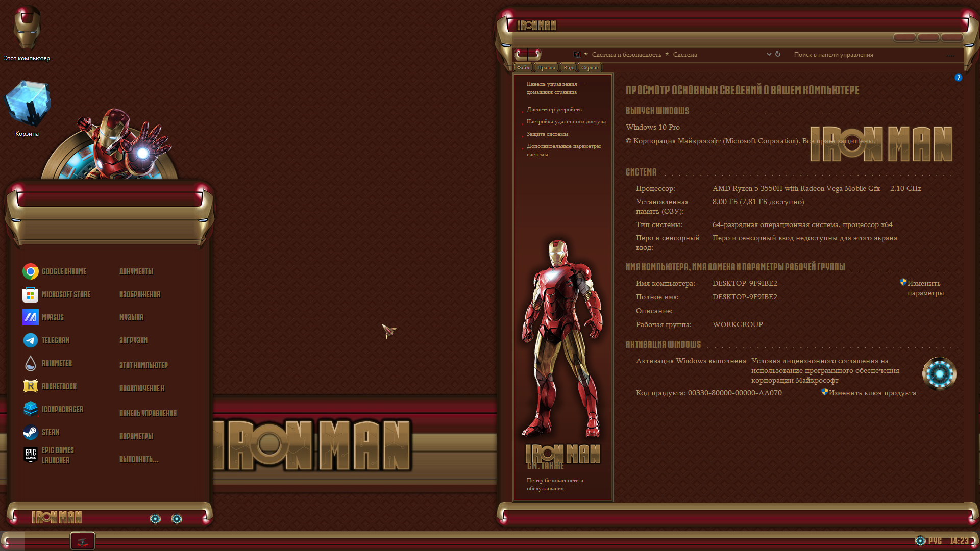Open Epic Games Launcher
This screenshot has height=551, width=980.
[30, 455]
